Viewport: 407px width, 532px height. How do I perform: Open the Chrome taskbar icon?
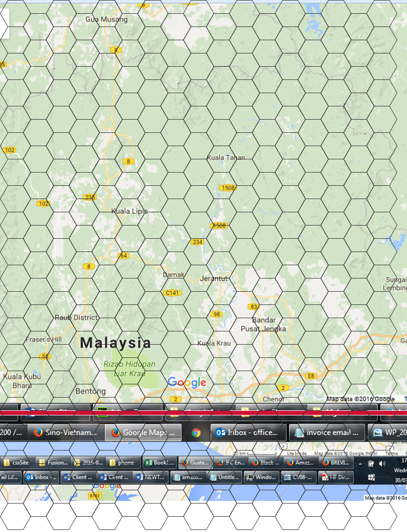(196, 432)
